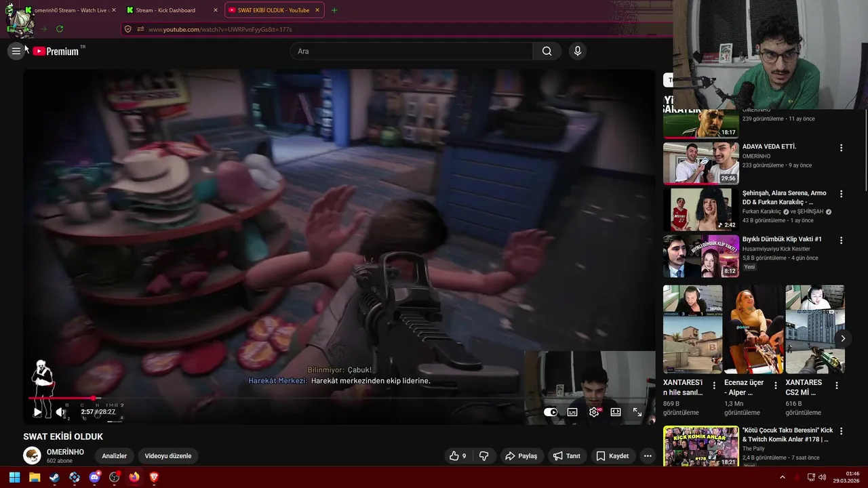Screen dimensions: 868x488
Task: Focus the Ara search field
Action: click(412, 51)
